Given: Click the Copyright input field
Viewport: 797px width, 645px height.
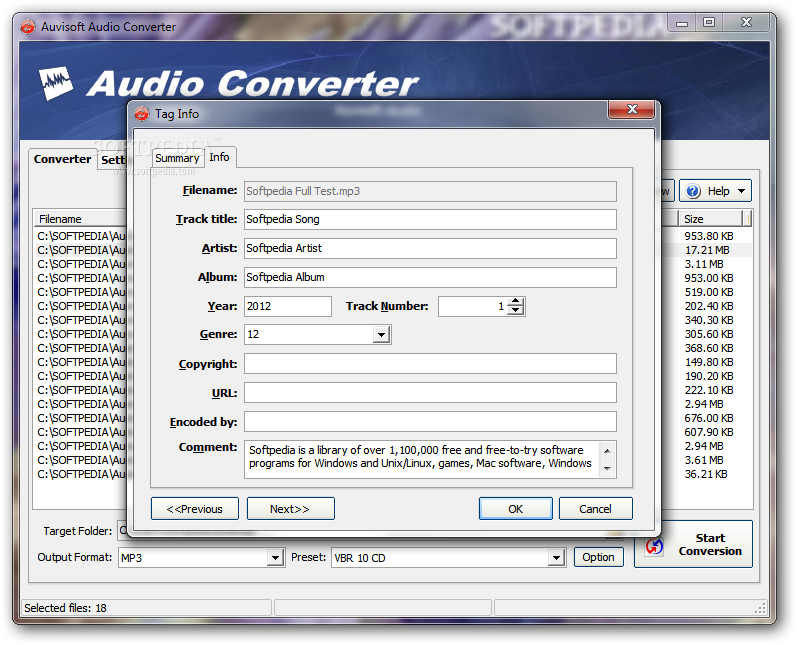Looking at the screenshot, I should pos(430,364).
